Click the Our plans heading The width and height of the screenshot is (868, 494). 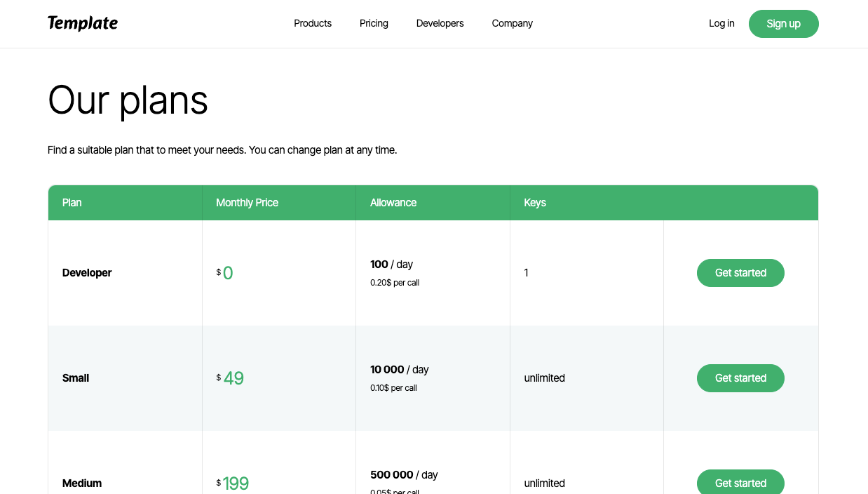coord(128,100)
